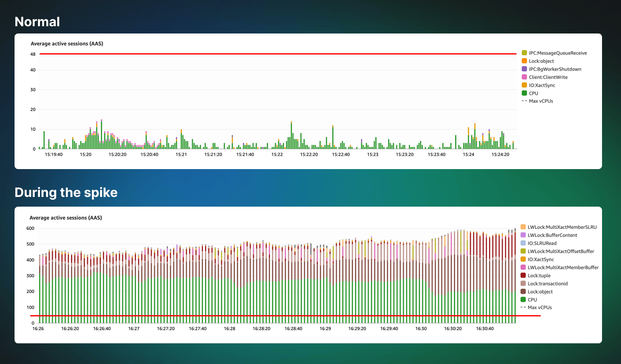Screen dimensions: 621x364
Task: Click the purple IPC:BgWorkerShutdown legend swatch
Action: tap(524, 69)
